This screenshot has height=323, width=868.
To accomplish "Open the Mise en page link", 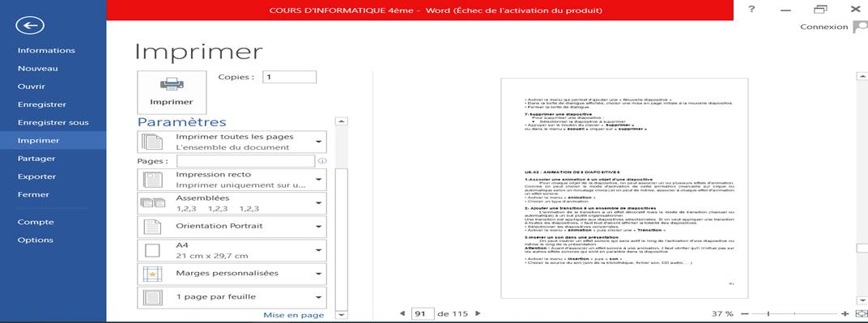I will (x=293, y=315).
